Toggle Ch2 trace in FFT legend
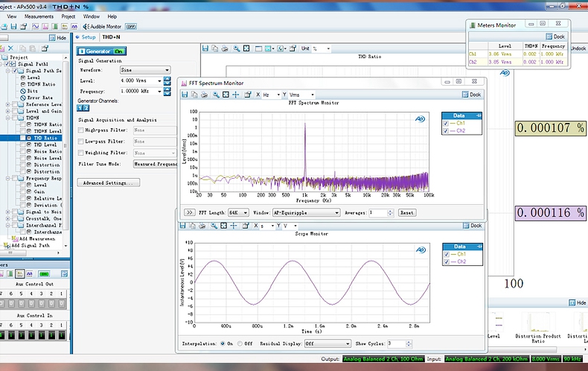588x371 pixels. tap(447, 131)
